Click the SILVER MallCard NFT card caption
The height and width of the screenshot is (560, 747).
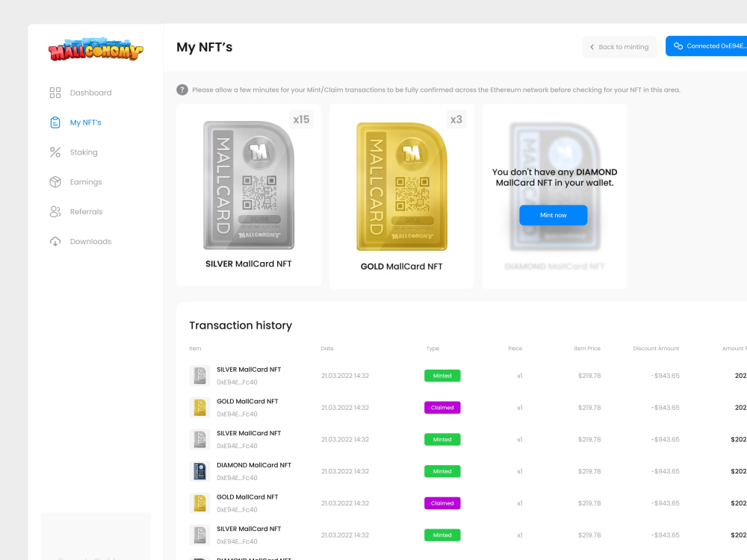(249, 264)
